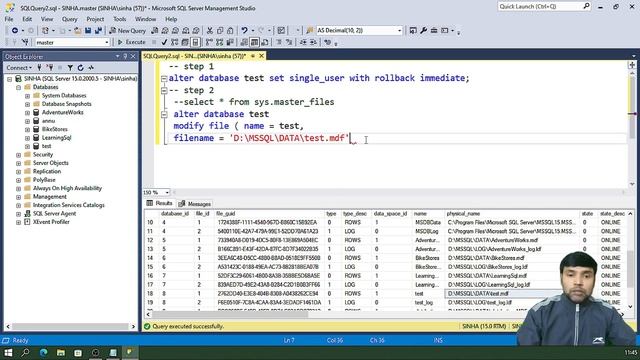Click the Cut scissors icon
The height and width of the screenshot is (360, 640).
point(210,31)
